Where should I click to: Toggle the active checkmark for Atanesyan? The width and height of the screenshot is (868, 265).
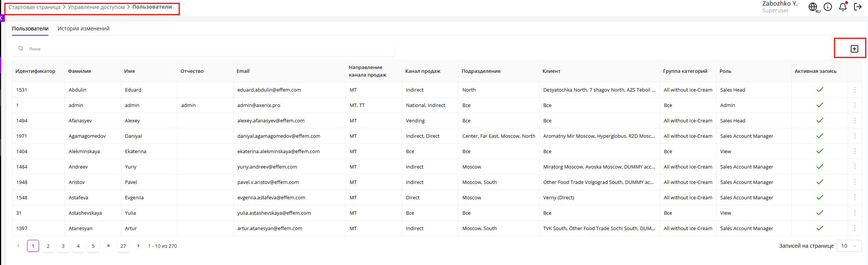(x=820, y=228)
